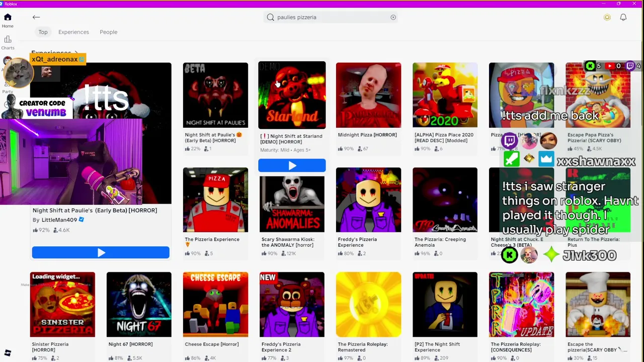Open Night Shift at Starland thumbnail
The image size is (644, 362).
(x=292, y=95)
